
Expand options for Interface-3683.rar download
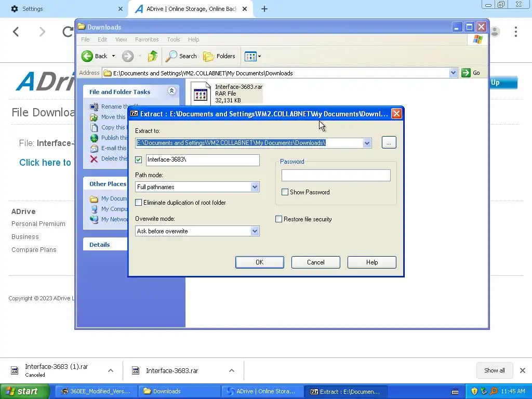coord(232,370)
